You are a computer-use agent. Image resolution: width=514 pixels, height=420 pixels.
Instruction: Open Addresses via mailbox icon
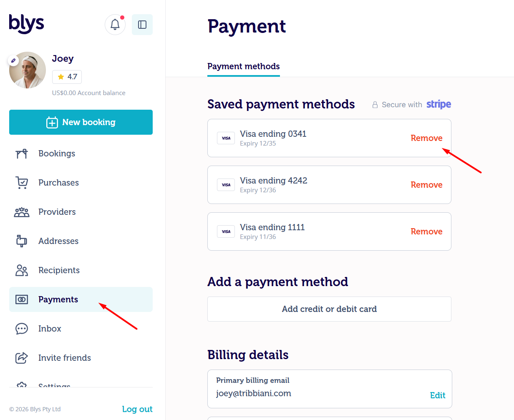(x=22, y=241)
